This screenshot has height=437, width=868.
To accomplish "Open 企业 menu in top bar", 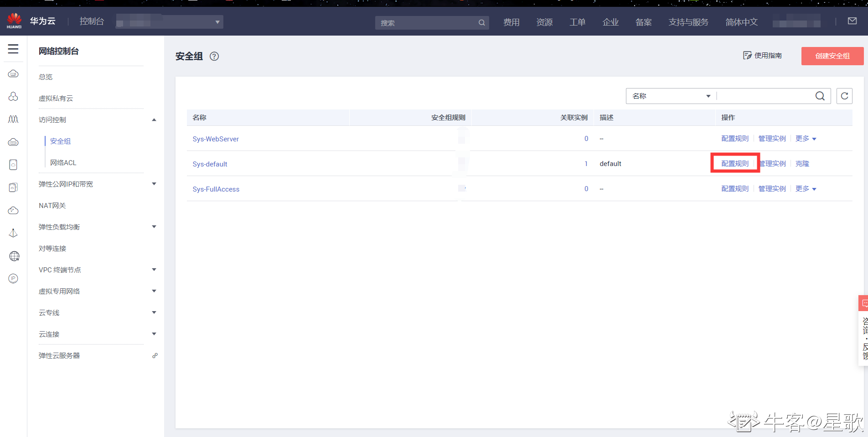I will coord(610,22).
